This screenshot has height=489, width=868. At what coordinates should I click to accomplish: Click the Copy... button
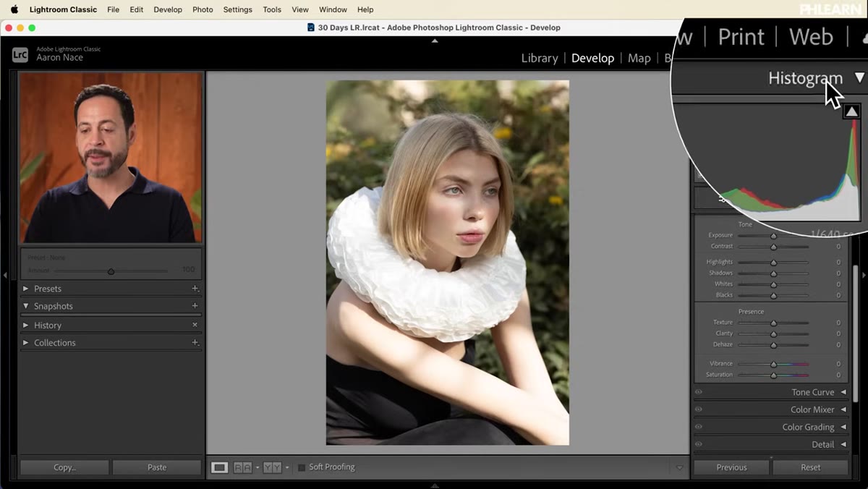pos(64,467)
